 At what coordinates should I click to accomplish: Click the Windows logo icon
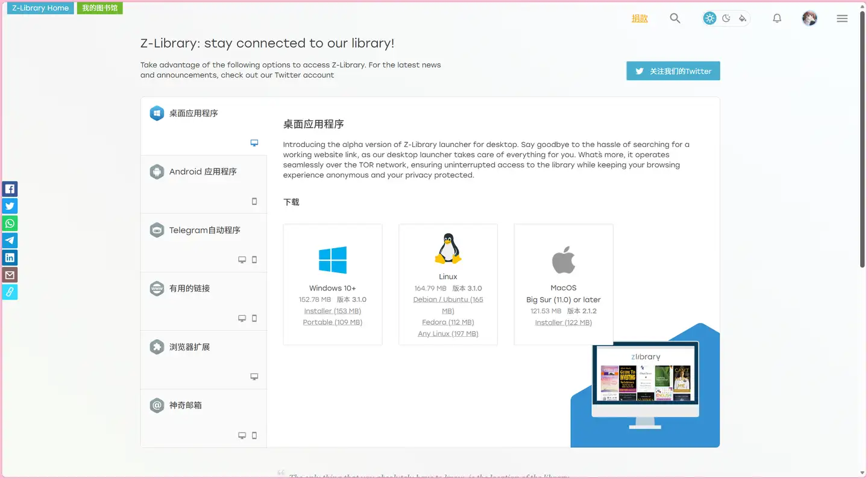pos(333,260)
